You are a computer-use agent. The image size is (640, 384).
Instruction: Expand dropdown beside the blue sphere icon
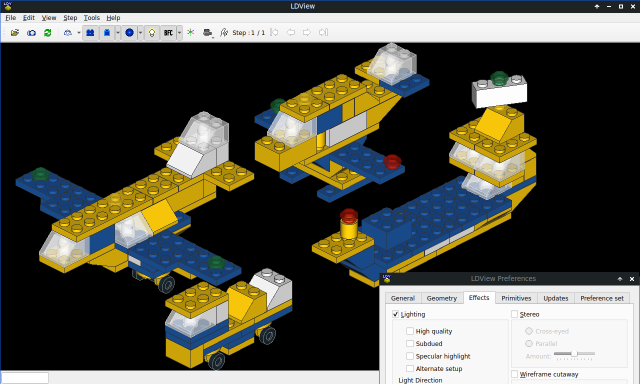coord(140,33)
